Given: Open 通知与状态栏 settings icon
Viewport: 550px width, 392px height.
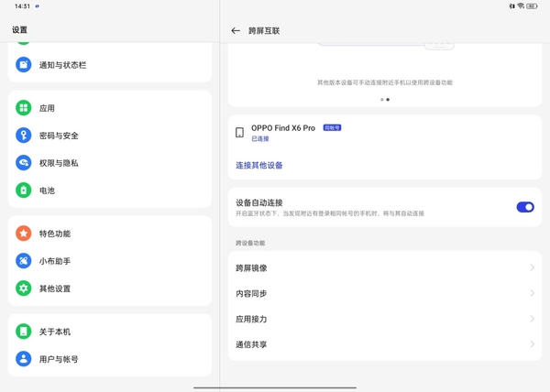Looking at the screenshot, I should pos(24,65).
